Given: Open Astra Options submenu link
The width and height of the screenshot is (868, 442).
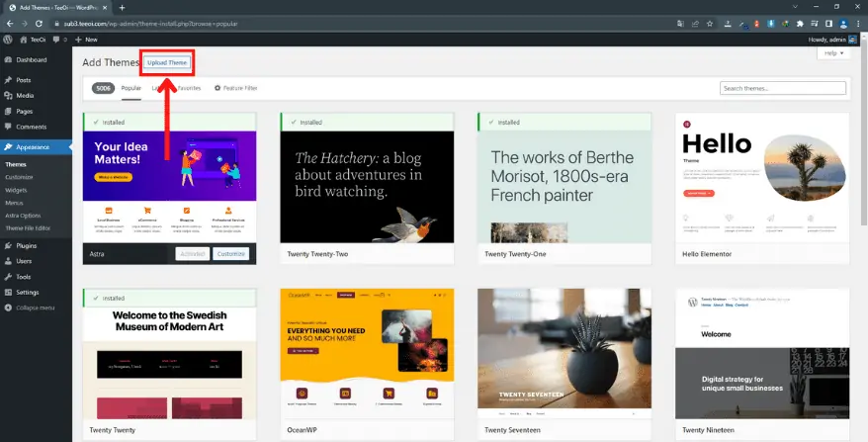Looking at the screenshot, I should [23, 216].
